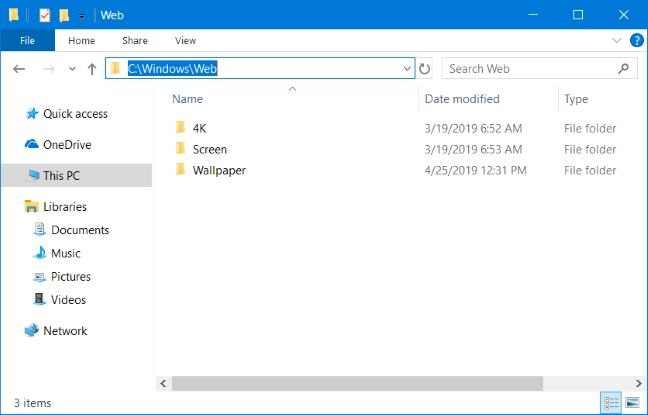Go forward with the right arrow
The image size is (648, 415).
coord(49,69)
